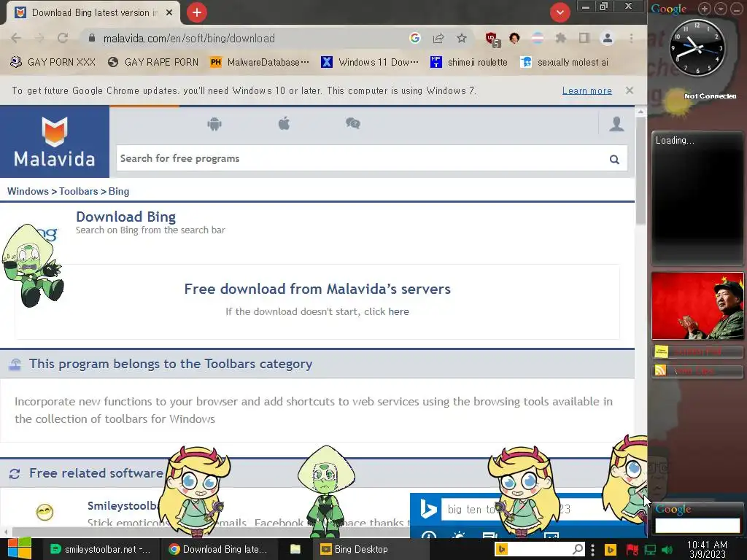
Task: Open the Windows Start button
Action: pos(20,549)
